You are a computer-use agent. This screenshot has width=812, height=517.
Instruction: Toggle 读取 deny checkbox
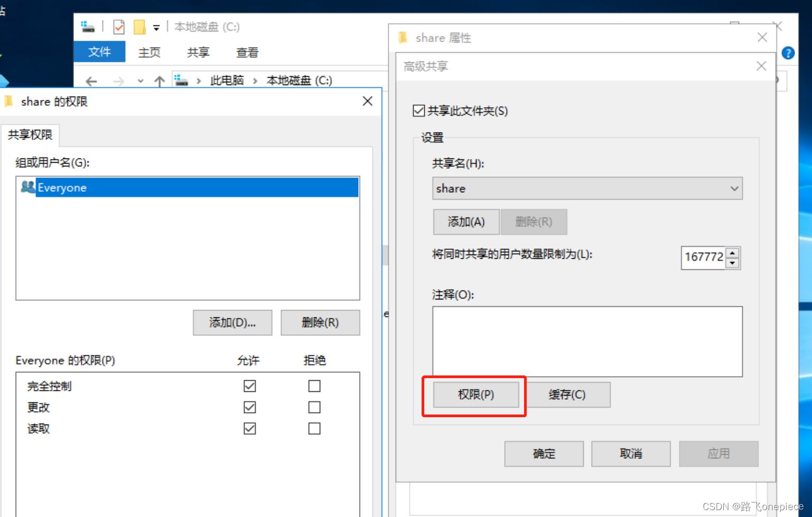pos(314,428)
